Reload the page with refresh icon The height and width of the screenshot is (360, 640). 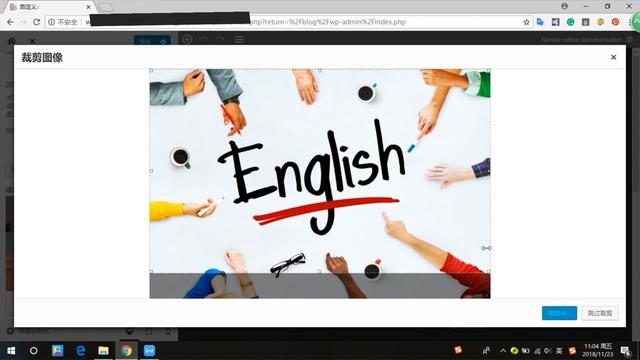36,22
